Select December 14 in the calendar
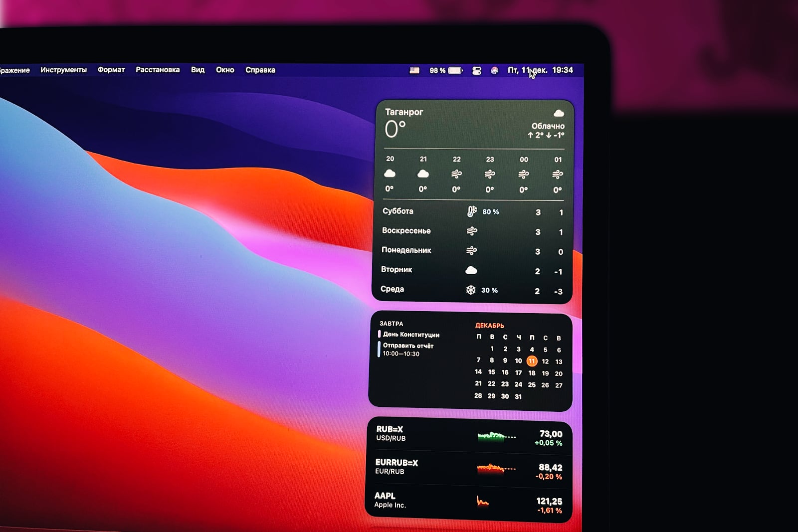Image resolution: width=798 pixels, height=532 pixels. tap(478, 372)
